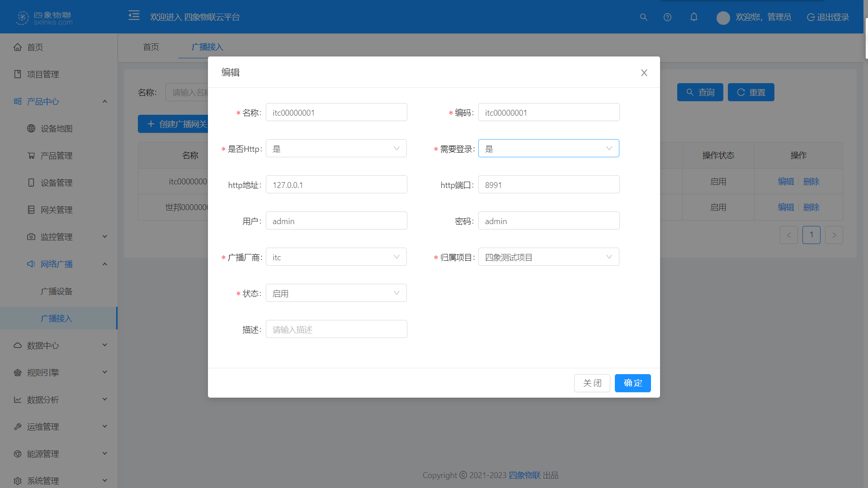Open 广播设备 under 网络广播
This screenshot has height=488, width=868.
[x=57, y=291]
